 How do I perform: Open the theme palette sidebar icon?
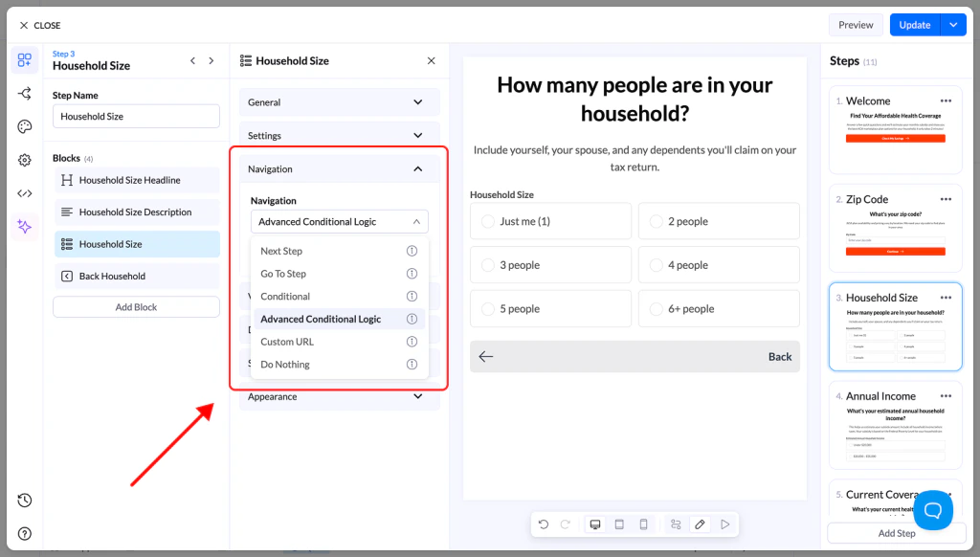pos(24,127)
